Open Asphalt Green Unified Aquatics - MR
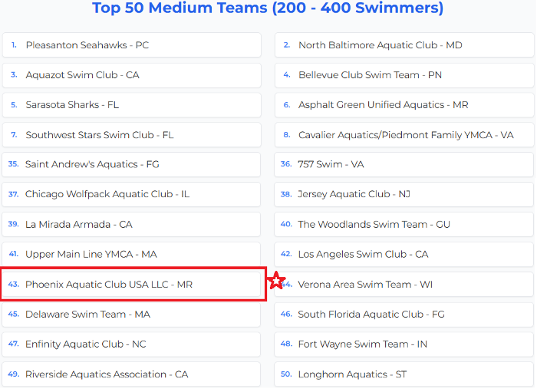 [x=383, y=105]
